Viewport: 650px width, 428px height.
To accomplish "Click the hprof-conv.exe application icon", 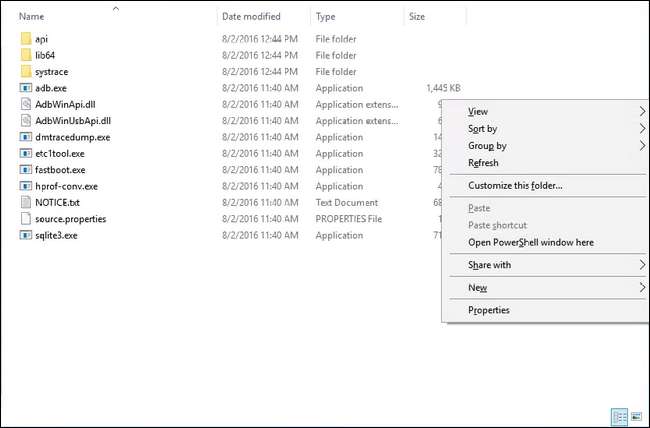I will tap(26, 186).
